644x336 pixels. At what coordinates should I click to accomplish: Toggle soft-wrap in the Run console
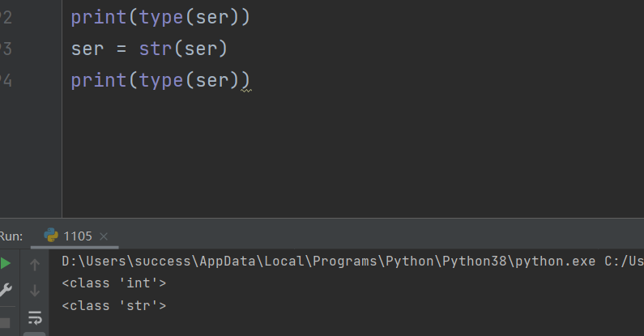35,317
